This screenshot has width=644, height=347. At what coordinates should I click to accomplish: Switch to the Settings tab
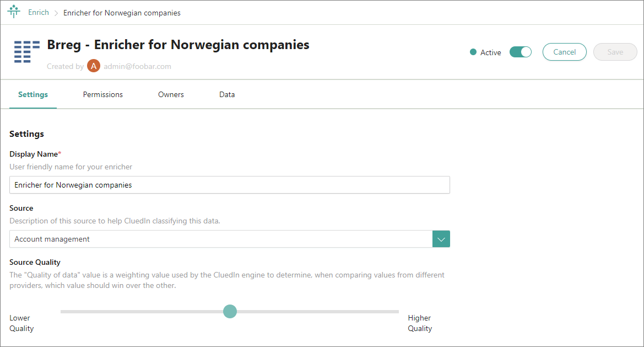coord(33,94)
